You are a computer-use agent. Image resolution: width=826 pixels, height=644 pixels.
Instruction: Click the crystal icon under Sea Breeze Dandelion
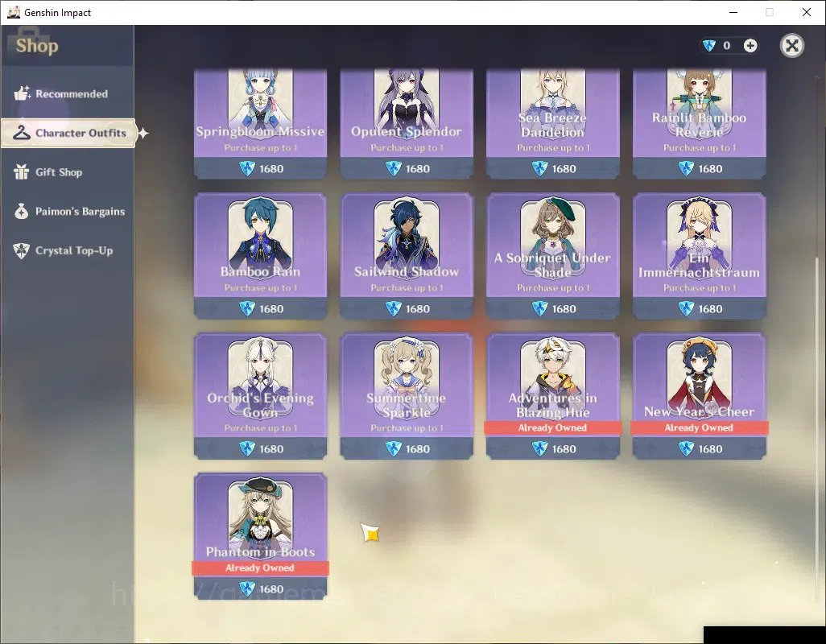(540, 168)
